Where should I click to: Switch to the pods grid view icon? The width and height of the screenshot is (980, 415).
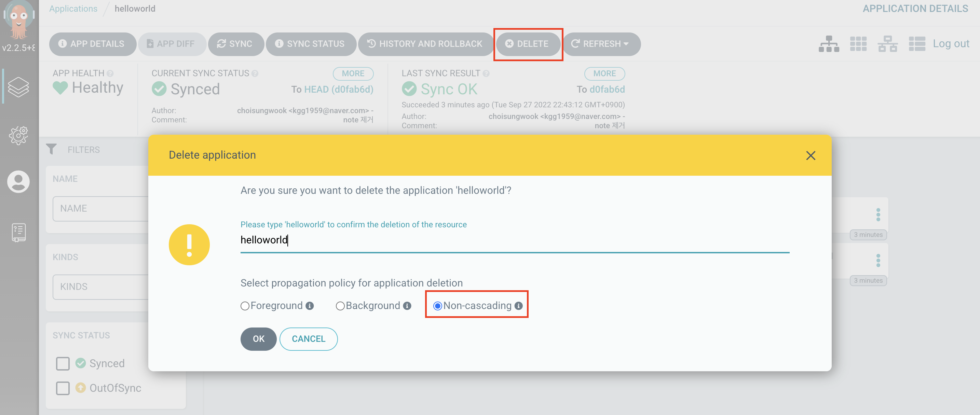pos(858,44)
